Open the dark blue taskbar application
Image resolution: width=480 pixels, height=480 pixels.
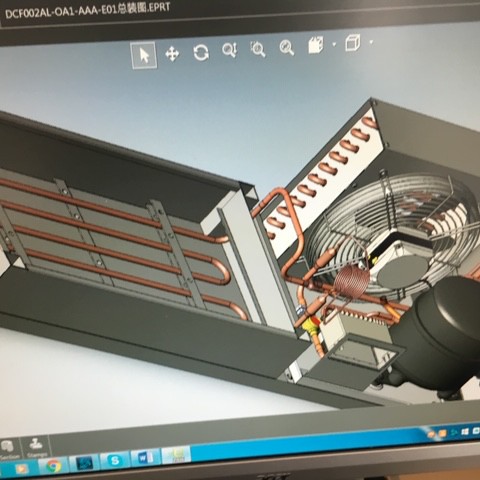pos(85,463)
